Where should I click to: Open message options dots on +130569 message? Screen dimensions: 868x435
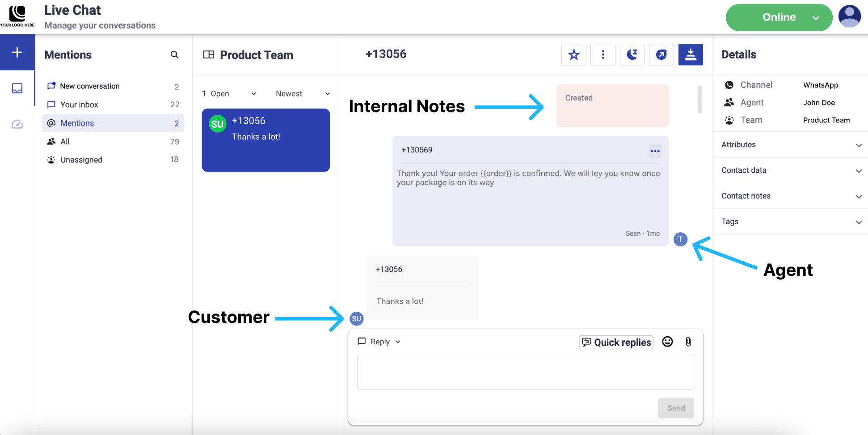point(655,151)
